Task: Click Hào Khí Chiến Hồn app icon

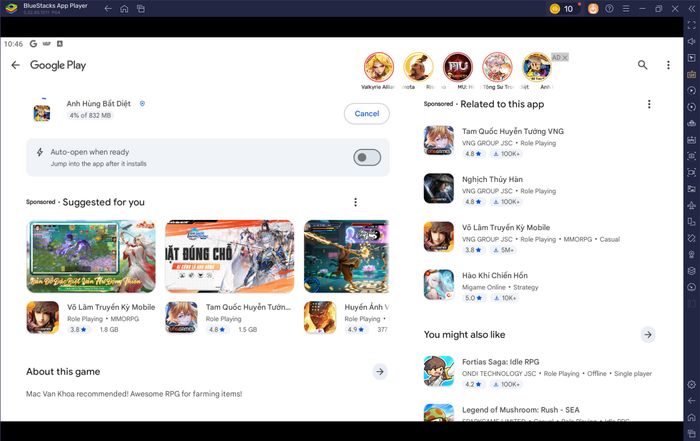Action: [438, 284]
